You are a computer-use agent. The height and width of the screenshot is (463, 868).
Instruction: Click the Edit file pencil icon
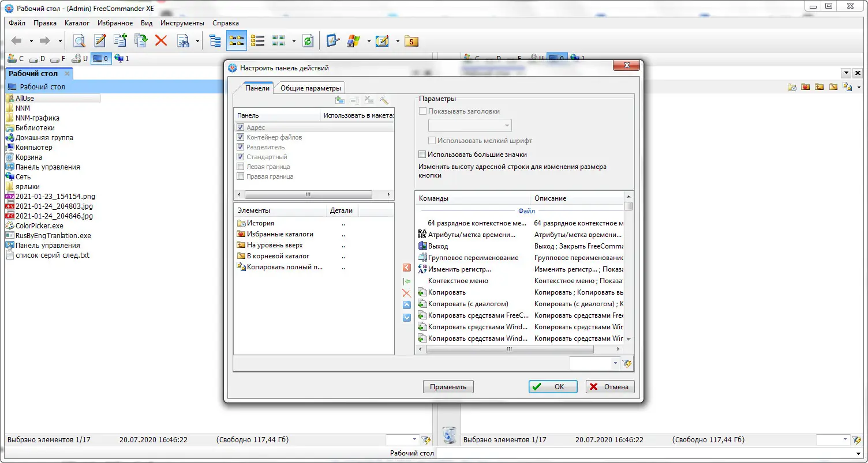click(100, 41)
